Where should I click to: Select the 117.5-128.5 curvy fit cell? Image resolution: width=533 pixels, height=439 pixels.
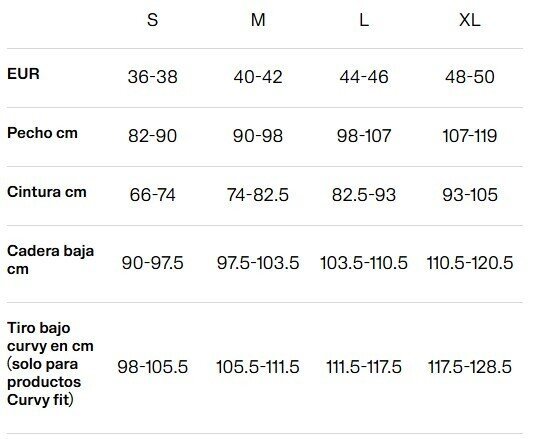click(x=470, y=367)
